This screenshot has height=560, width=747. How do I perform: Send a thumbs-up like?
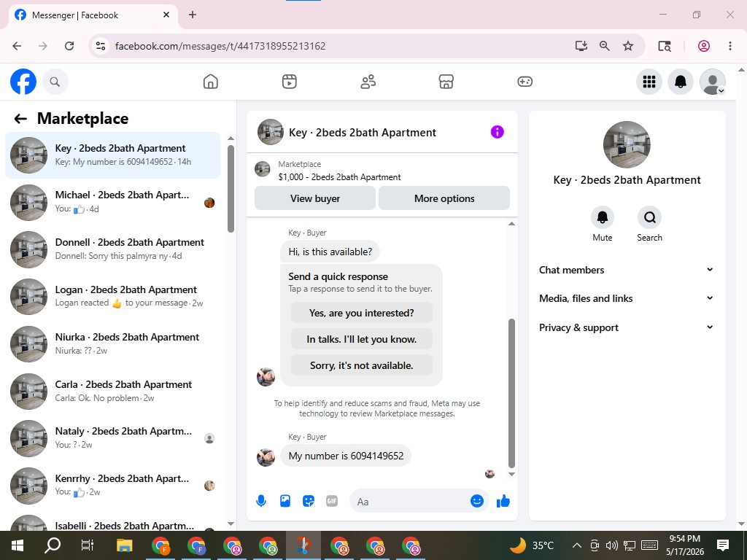(503, 501)
